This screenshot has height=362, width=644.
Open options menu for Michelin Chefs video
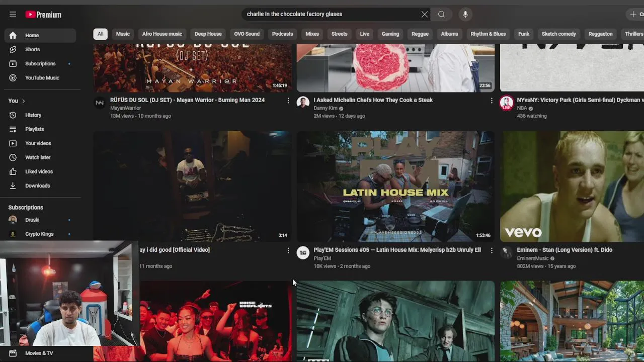click(492, 101)
